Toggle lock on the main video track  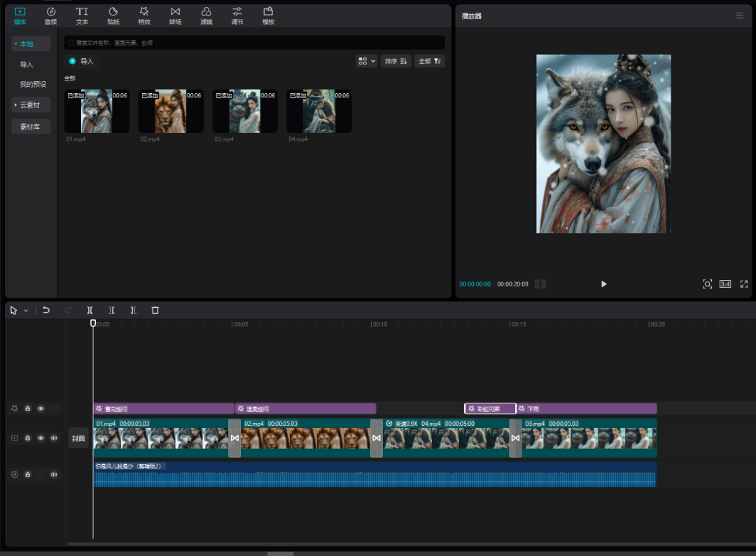[27, 438]
